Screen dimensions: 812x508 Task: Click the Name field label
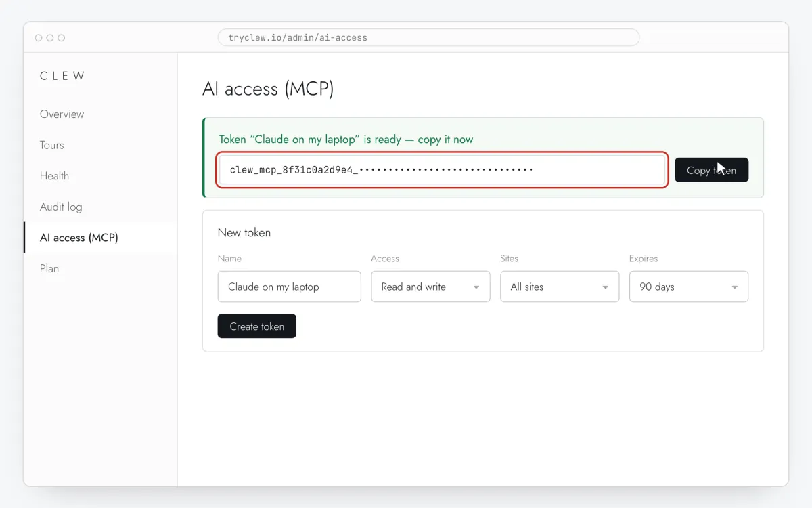click(x=229, y=259)
